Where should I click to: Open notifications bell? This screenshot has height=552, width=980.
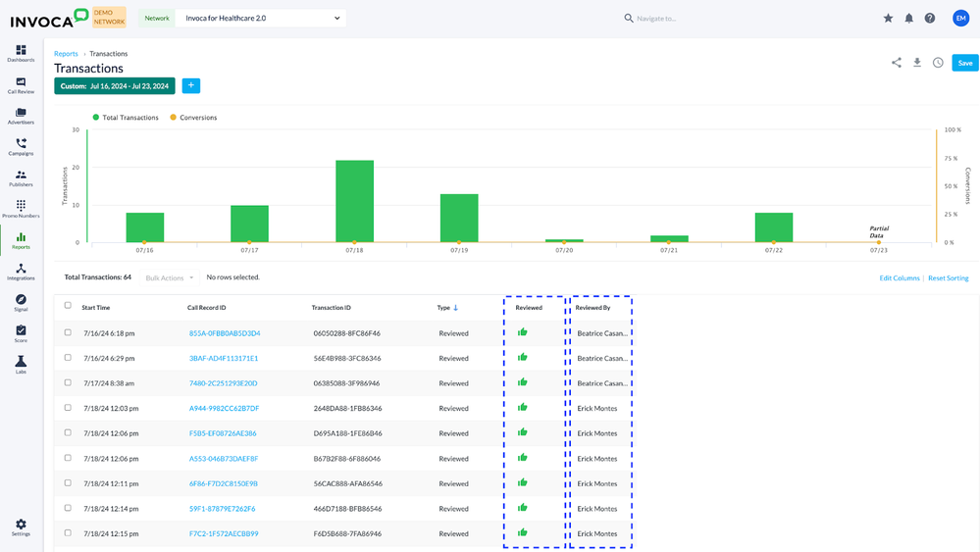click(908, 18)
